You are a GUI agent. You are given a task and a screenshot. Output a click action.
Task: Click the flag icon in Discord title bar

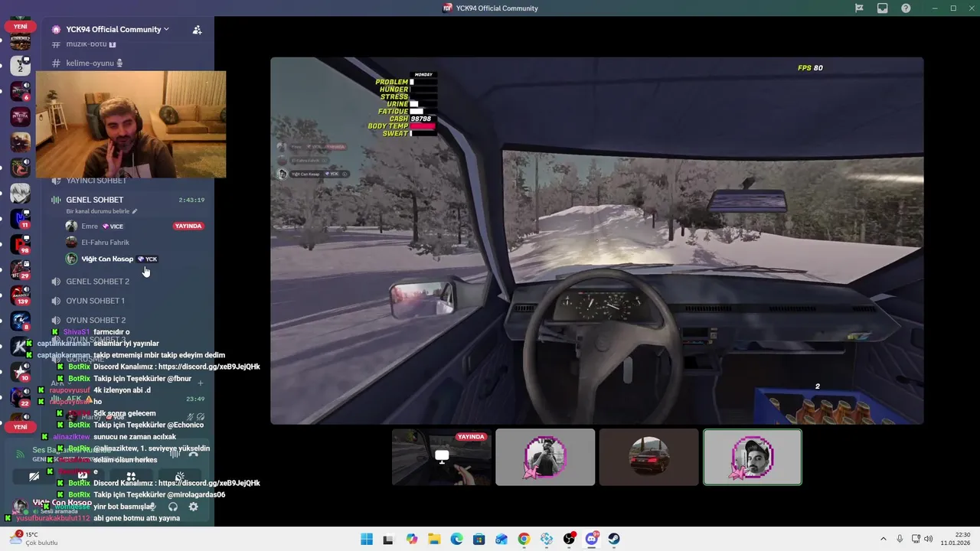(859, 8)
